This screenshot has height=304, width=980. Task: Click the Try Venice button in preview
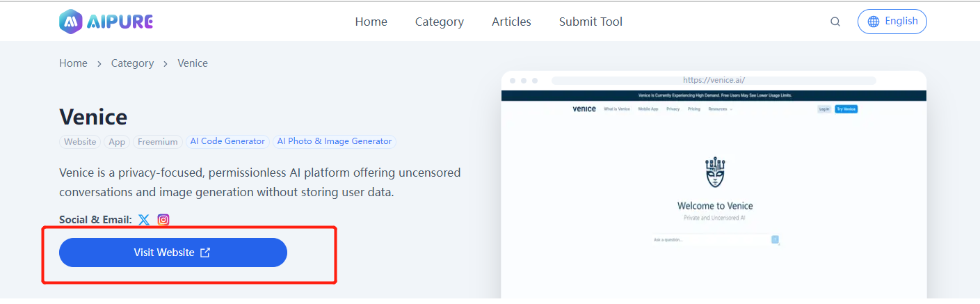846,109
